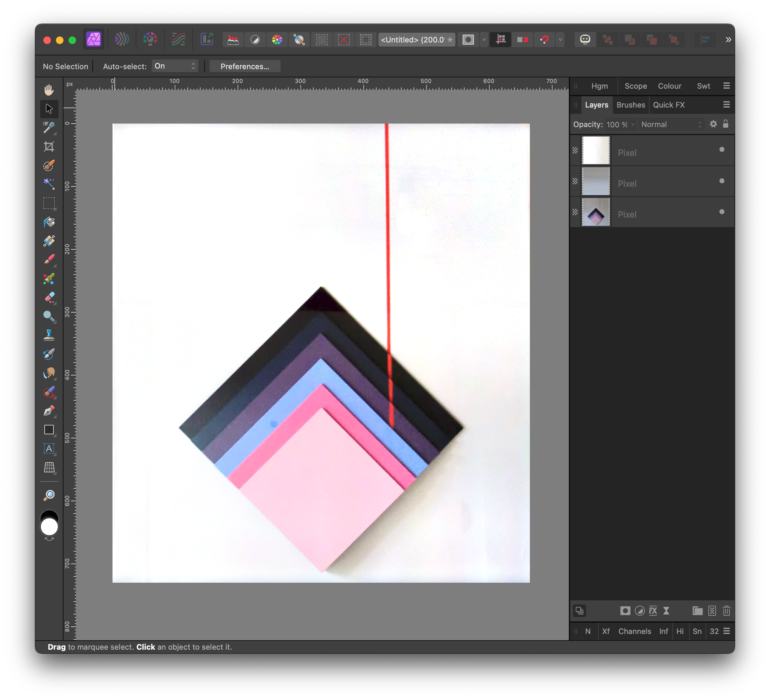Screen dimensions: 770x700
Task: Select the Mesh Warp tool
Action: pos(49,467)
